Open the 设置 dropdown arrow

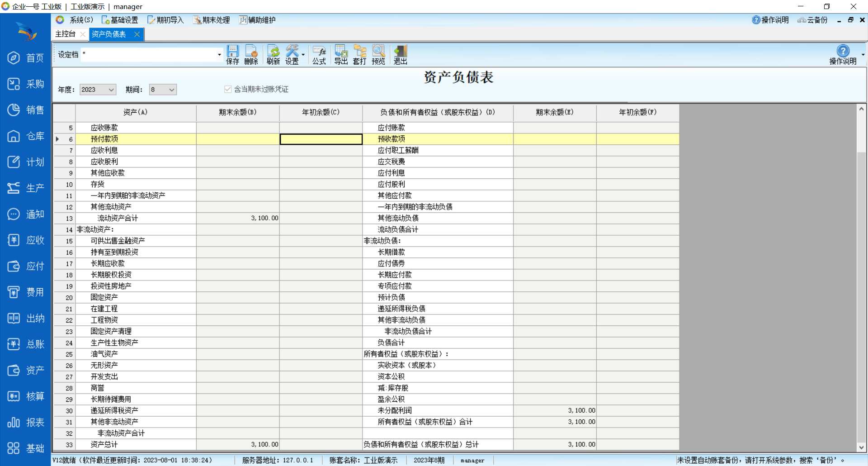point(303,55)
